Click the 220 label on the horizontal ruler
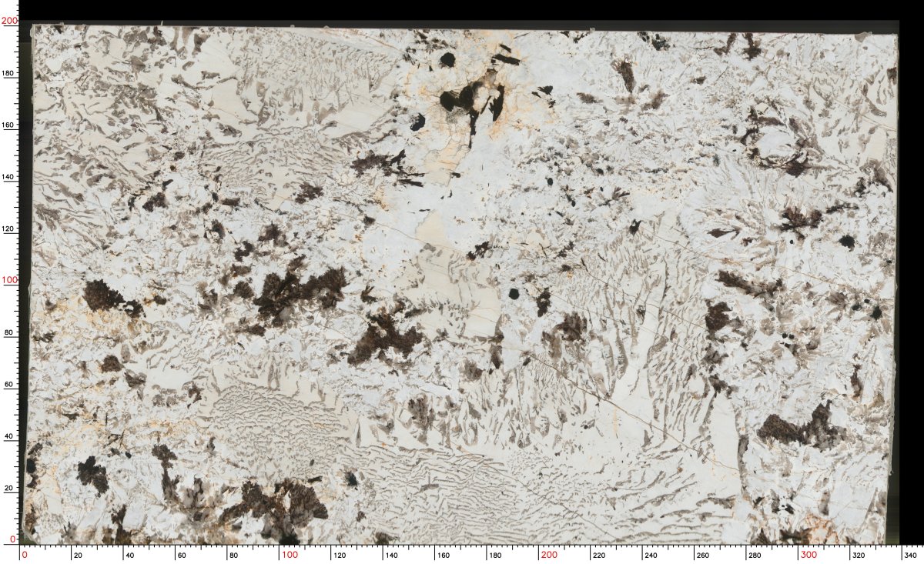Image resolution: width=924 pixels, height=564 pixels. tap(598, 555)
